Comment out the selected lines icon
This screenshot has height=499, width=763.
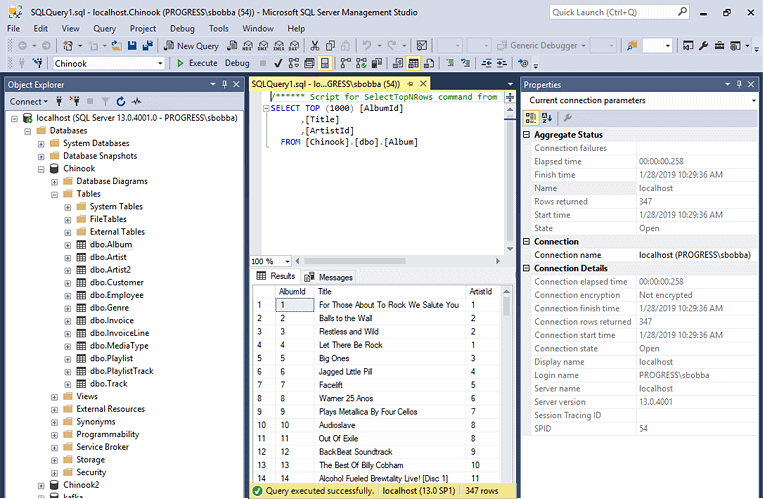450,63
